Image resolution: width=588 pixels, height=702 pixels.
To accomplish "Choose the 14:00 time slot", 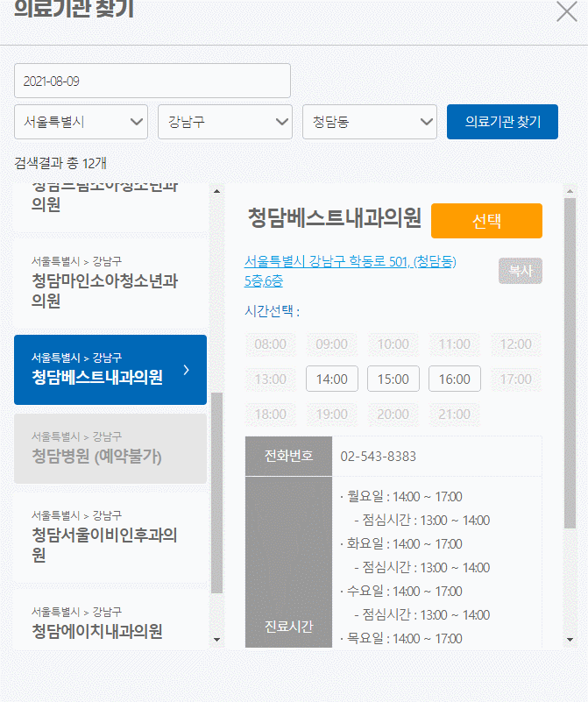I will click(331, 379).
